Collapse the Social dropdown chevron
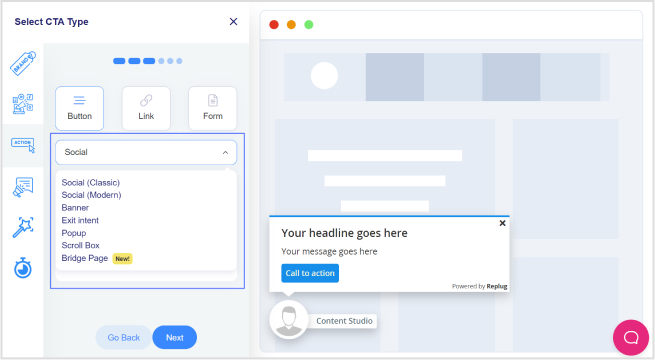The height and width of the screenshot is (360, 655). 226,152
